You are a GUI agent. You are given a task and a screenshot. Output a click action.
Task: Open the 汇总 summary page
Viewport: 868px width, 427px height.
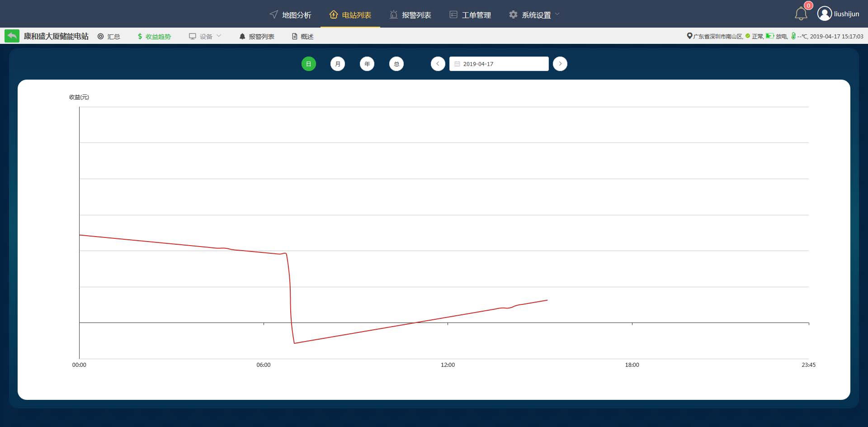[x=109, y=36]
